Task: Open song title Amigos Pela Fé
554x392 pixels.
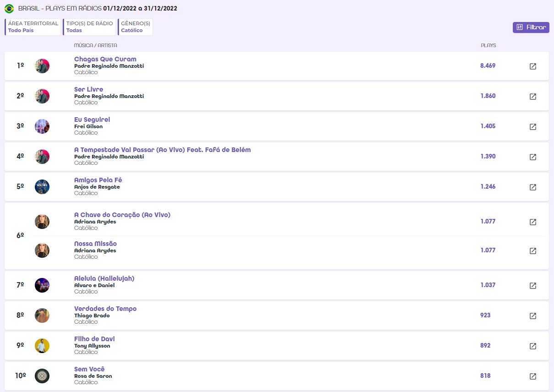Action: pyautogui.click(x=98, y=180)
